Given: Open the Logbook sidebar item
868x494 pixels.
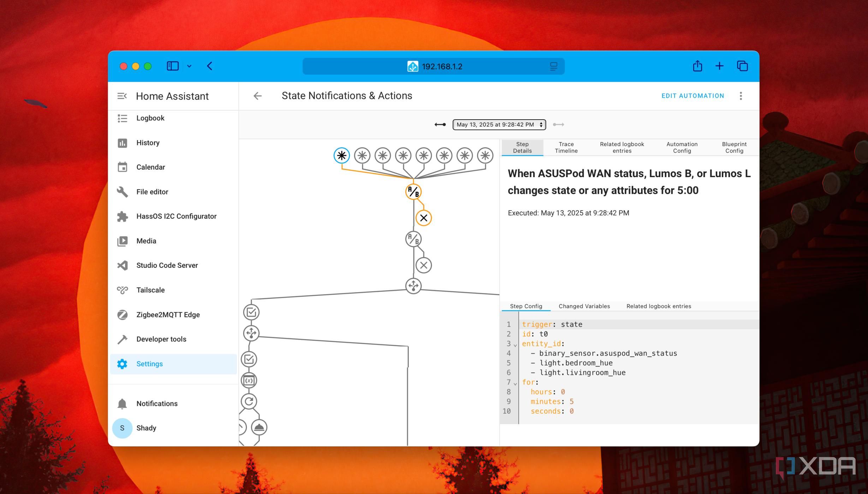Looking at the screenshot, I should coord(173,118).
